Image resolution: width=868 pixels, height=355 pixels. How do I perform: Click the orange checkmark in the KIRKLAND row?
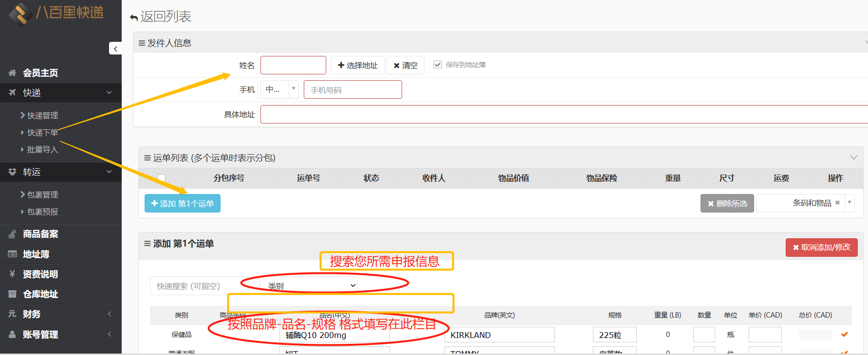pos(845,334)
